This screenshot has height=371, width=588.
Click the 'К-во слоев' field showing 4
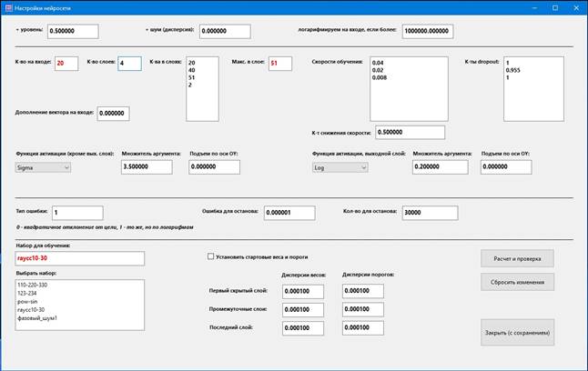point(128,64)
